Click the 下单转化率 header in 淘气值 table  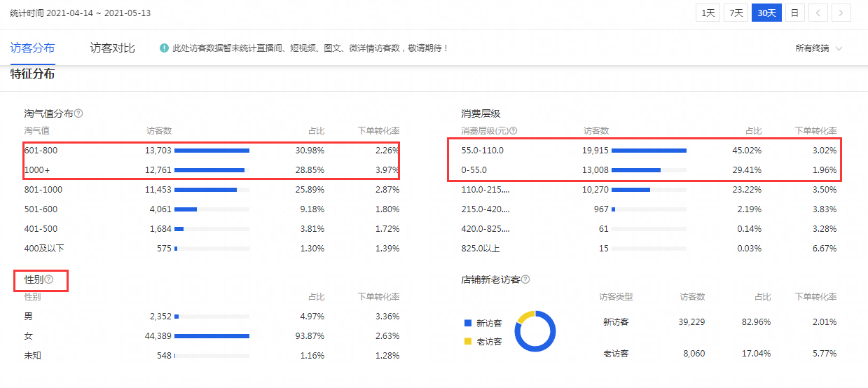(378, 131)
